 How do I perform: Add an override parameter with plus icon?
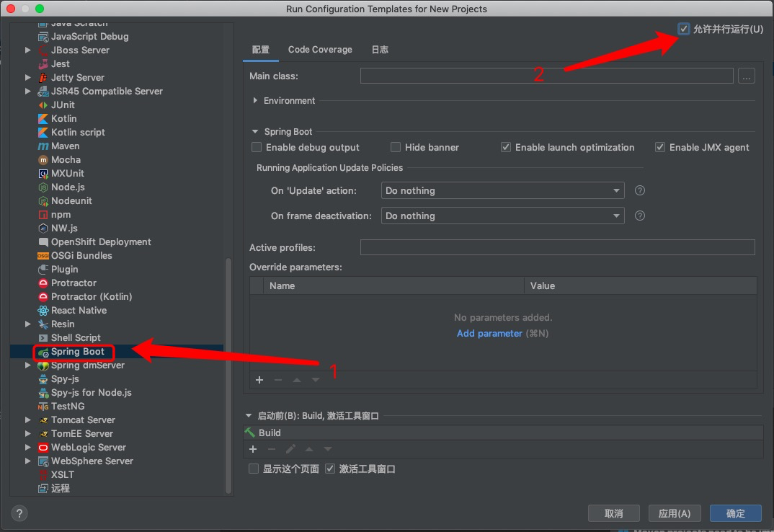(259, 380)
